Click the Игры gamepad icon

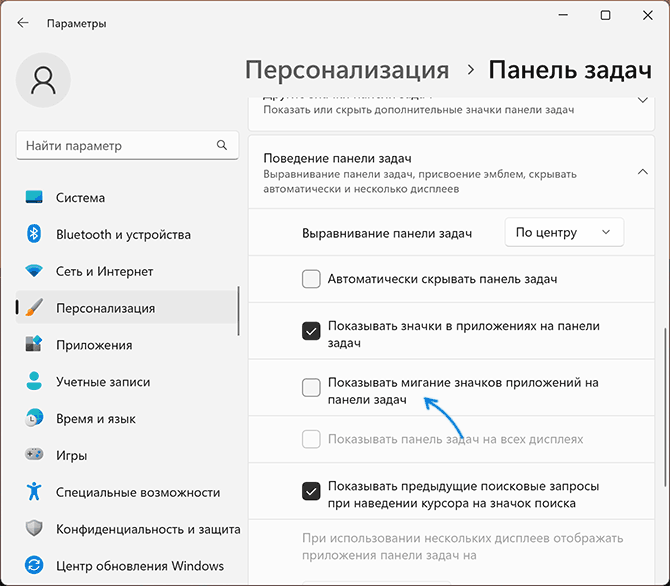pos(34,454)
